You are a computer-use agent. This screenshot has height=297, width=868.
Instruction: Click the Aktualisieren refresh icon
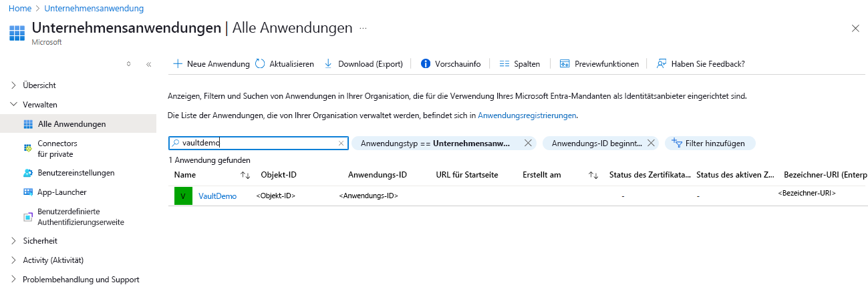coord(260,64)
